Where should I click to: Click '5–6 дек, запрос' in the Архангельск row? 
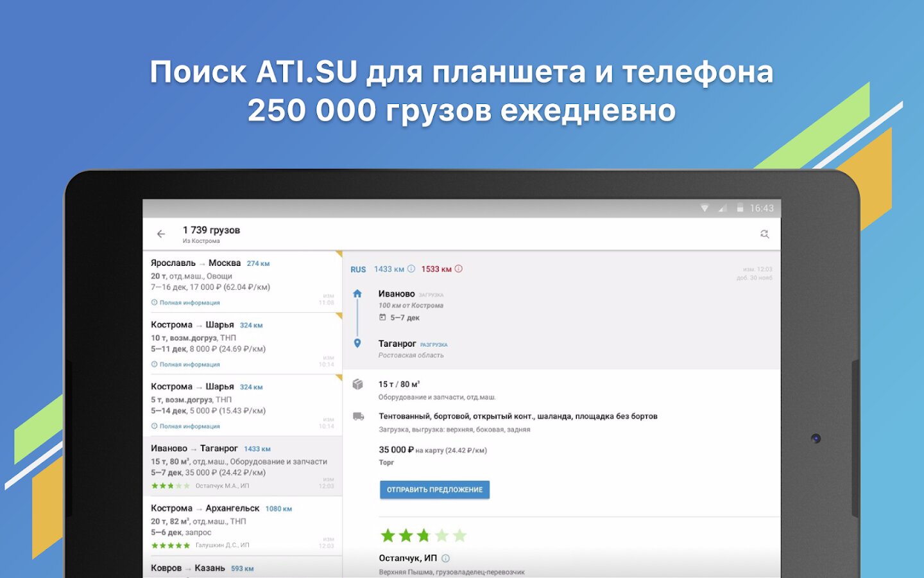(x=181, y=532)
